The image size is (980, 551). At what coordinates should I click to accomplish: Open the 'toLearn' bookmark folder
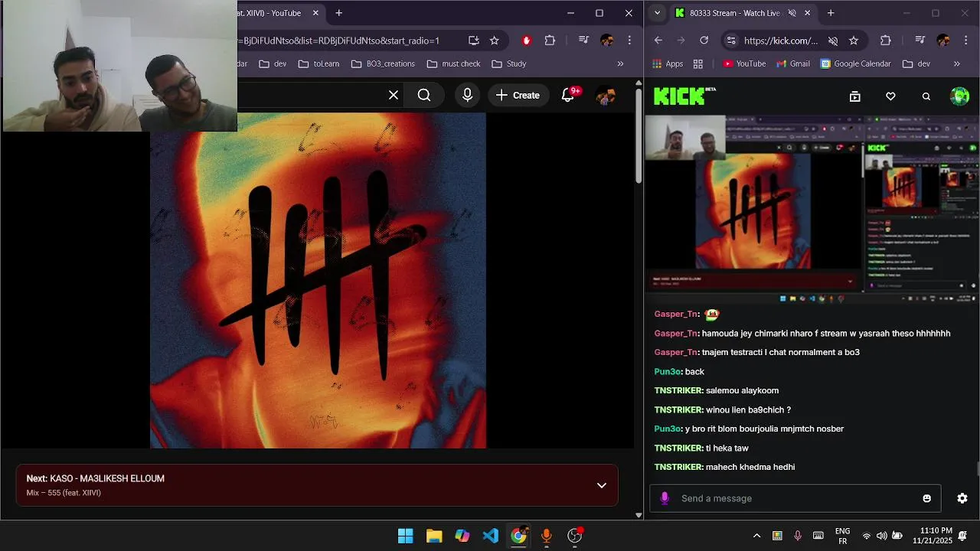tap(318, 64)
